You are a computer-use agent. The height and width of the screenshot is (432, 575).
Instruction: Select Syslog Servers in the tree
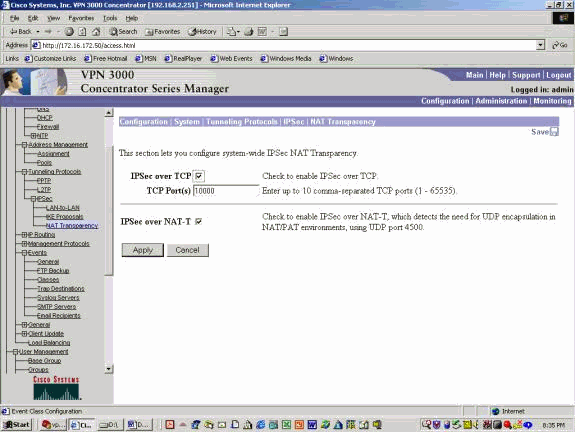[x=58, y=298]
